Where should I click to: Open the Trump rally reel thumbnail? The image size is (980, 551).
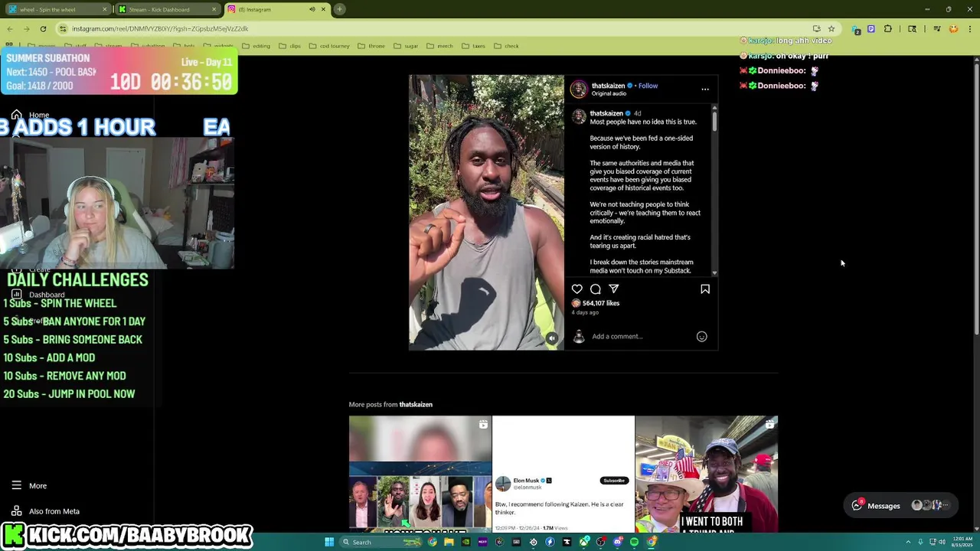click(707, 474)
